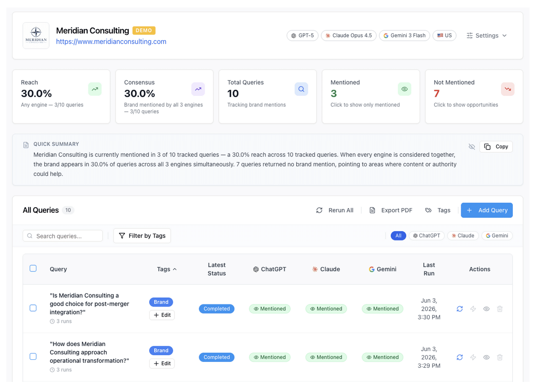Click lightning icon on operational transformation row
Viewport: 540px width, 392px height.
point(473,357)
